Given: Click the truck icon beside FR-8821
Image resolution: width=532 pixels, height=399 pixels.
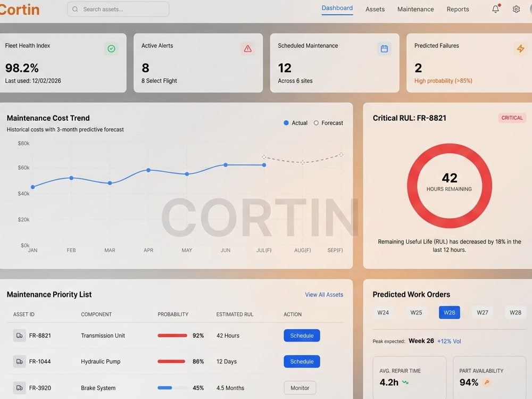Looking at the screenshot, I should click(x=19, y=336).
